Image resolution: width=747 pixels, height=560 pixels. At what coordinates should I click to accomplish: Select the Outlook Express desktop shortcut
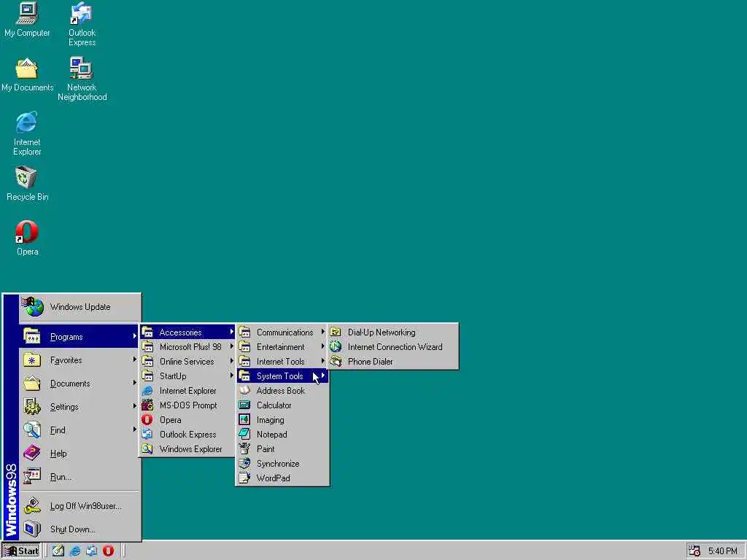82,24
